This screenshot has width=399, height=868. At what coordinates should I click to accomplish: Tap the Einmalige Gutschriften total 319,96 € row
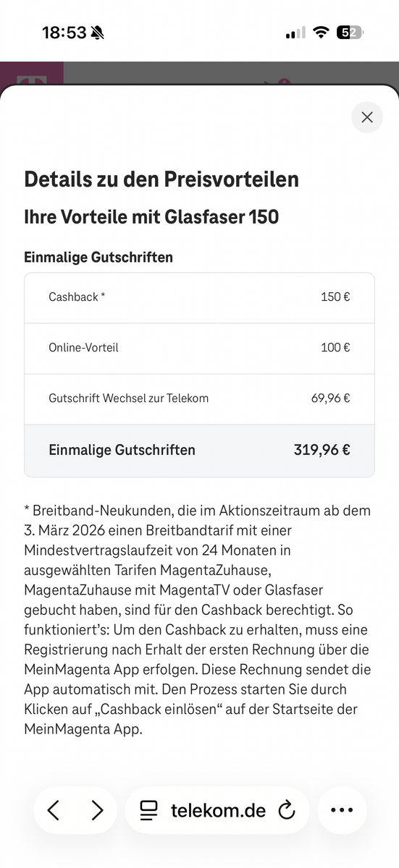199,450
